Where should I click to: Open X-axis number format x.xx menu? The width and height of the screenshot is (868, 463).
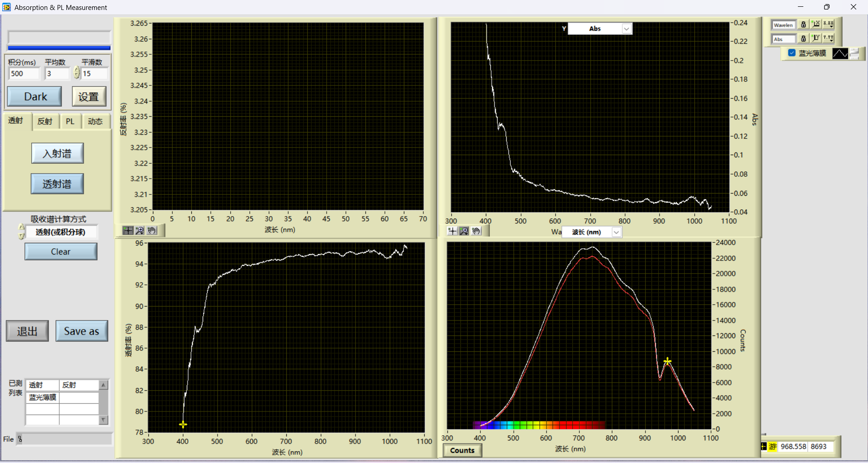click(x=828, y=24)
